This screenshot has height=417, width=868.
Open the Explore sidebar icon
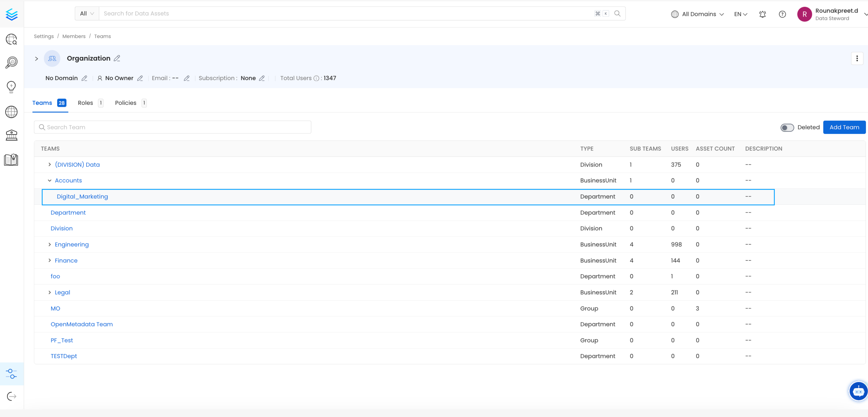click(11, 39)
